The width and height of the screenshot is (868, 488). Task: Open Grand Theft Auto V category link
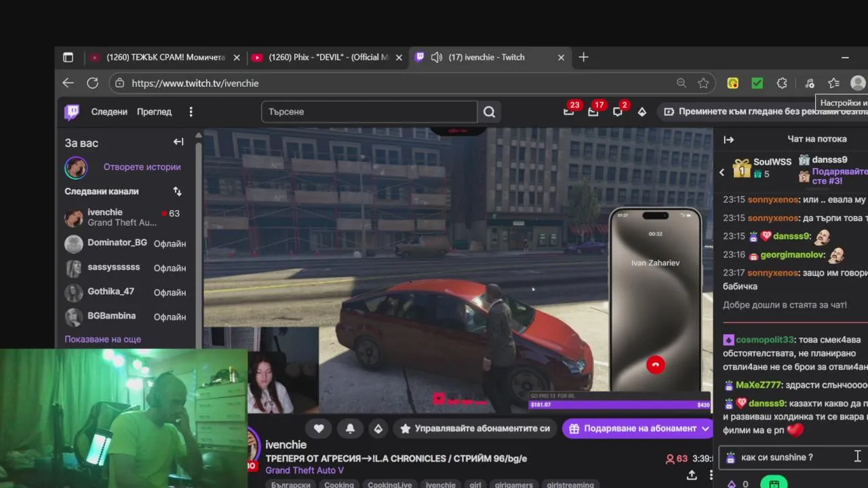point(304,470)
